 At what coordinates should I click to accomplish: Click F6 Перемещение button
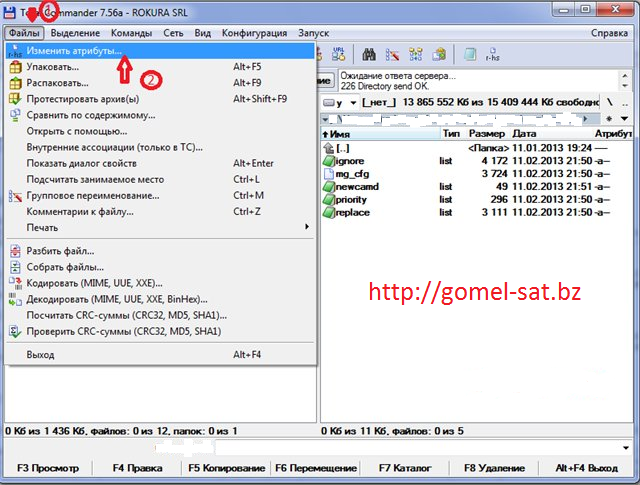coord(316,468)
